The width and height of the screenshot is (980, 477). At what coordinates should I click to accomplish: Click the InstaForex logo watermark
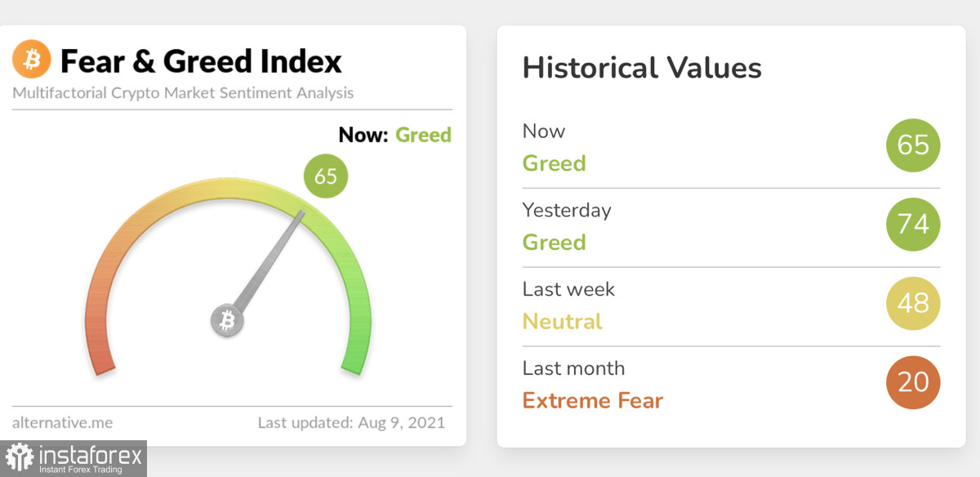click(x=73, y=458)
